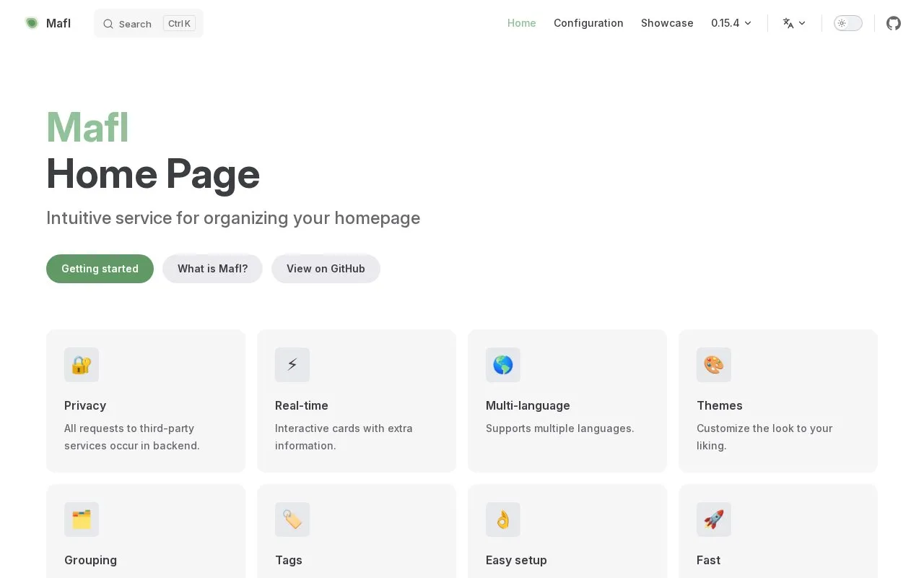Click the palette Themes icon
Image resolution: width=924 pixels, height=578 pixels.
pyautogui.click(x=714, y=365)
